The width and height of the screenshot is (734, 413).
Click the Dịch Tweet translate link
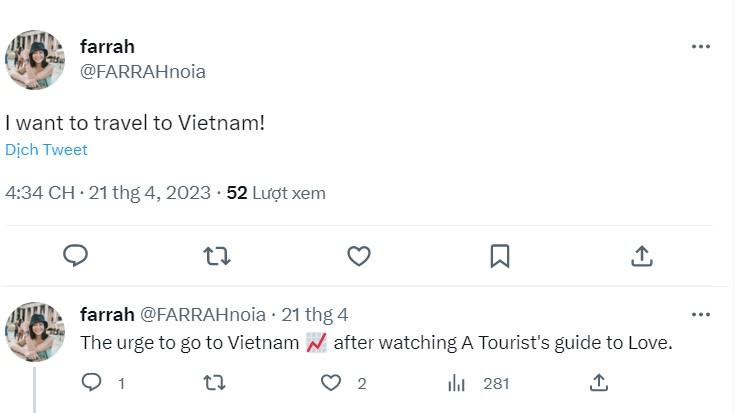[46, 150]
